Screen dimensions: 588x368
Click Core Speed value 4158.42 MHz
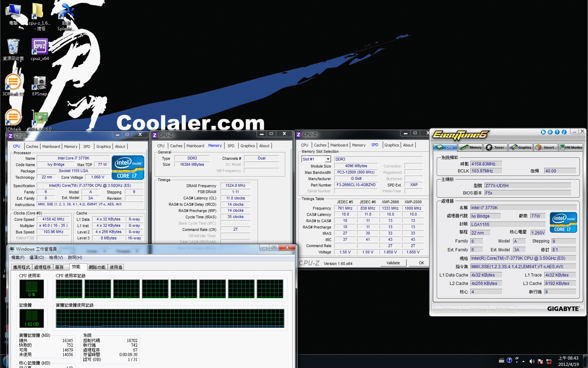[x=53, y=219]
